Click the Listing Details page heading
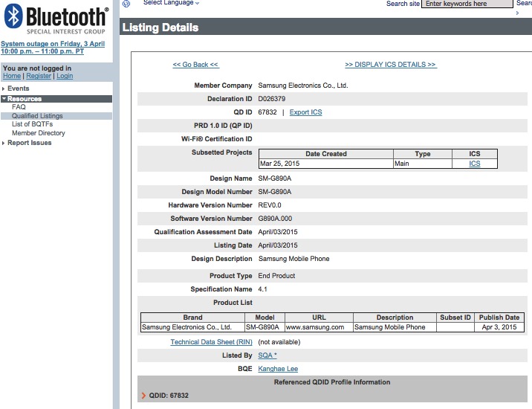This screenshot has height=409, width=532. pos(160,28)
